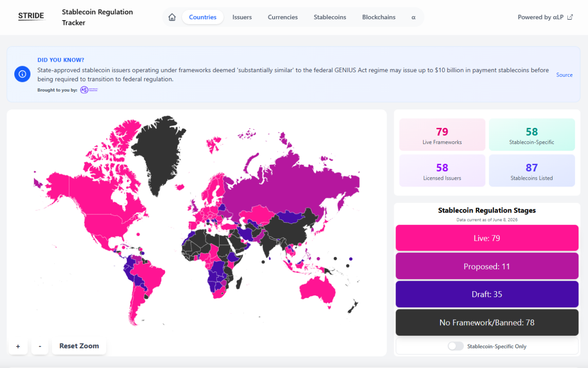Click the DID YOU KNOW? heading
The image size is (588, 368).
[61, 60]
